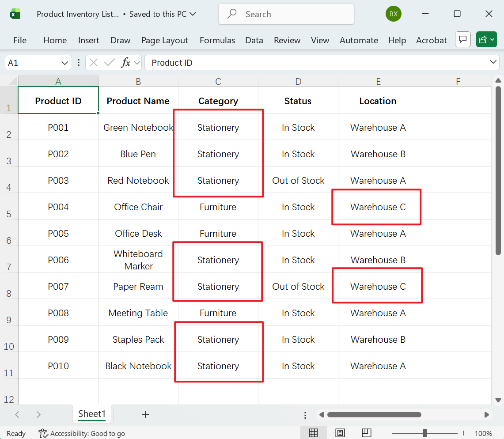Click the Cancel (X) formula icon
This screenshot has height=439, width=504.
(93, 62)
